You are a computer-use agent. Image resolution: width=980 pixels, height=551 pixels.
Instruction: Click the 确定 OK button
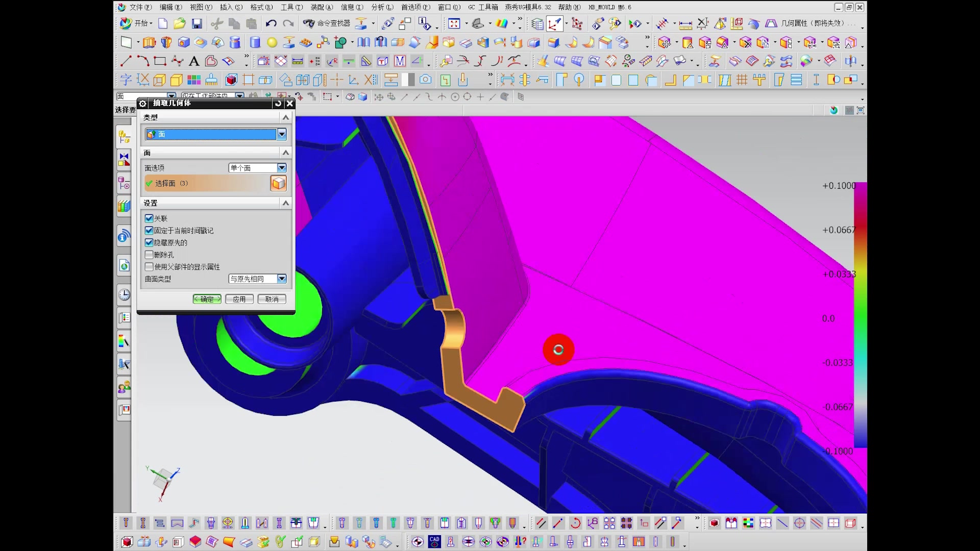click(x=207, y=299)
